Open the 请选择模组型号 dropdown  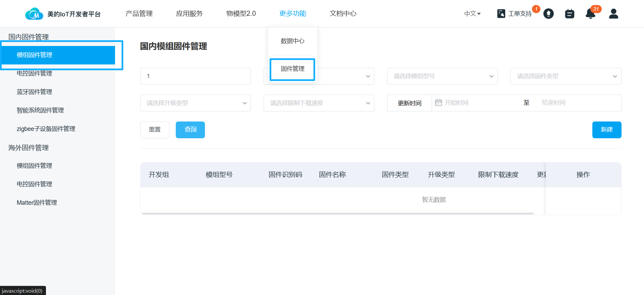point(442,76)
